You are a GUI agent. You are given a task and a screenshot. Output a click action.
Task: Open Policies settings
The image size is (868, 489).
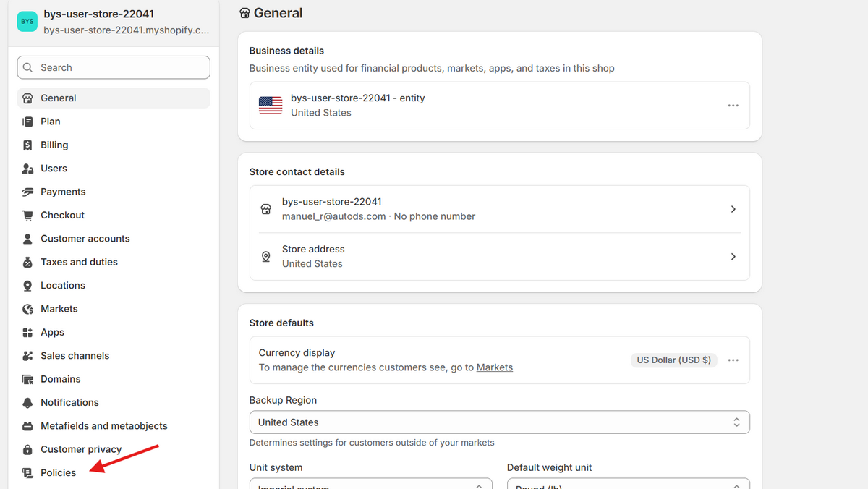114,473
